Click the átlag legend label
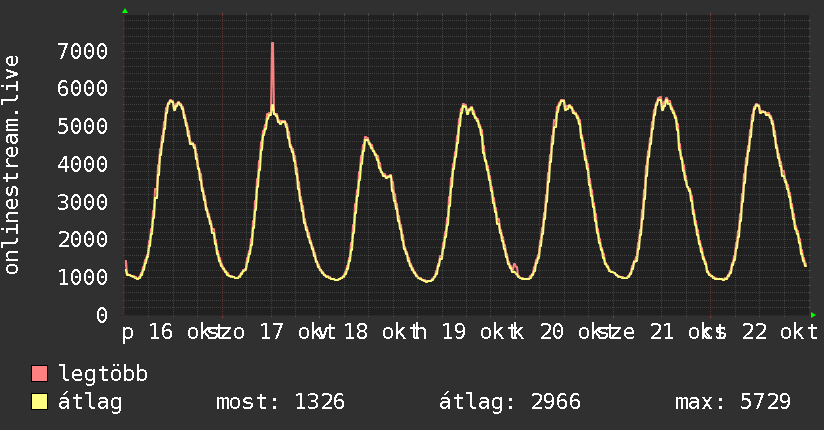Image resolution: width=824 pixels, height=430 pixels. [90, 402]
